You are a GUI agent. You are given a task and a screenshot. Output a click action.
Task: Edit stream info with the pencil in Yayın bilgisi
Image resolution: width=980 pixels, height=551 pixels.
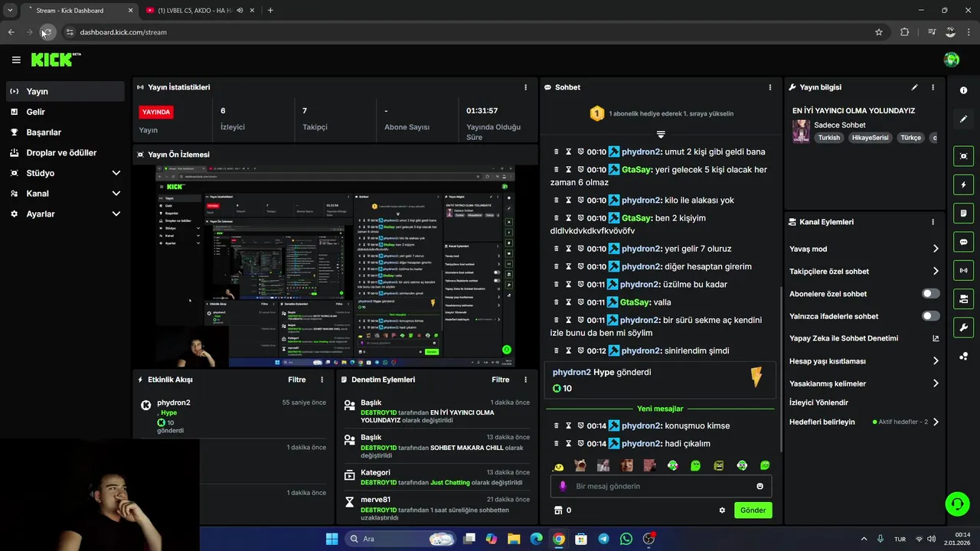[x=914, y=87]
